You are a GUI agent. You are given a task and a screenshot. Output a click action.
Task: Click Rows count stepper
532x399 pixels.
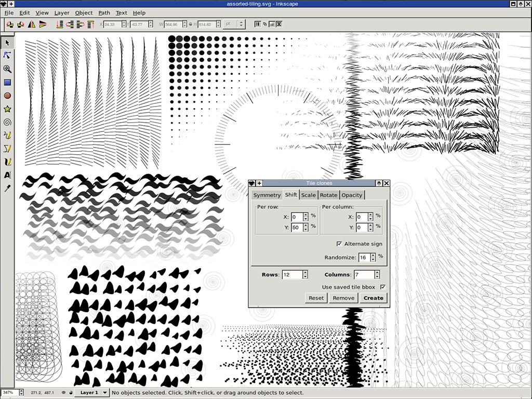(x=305, y=274)
